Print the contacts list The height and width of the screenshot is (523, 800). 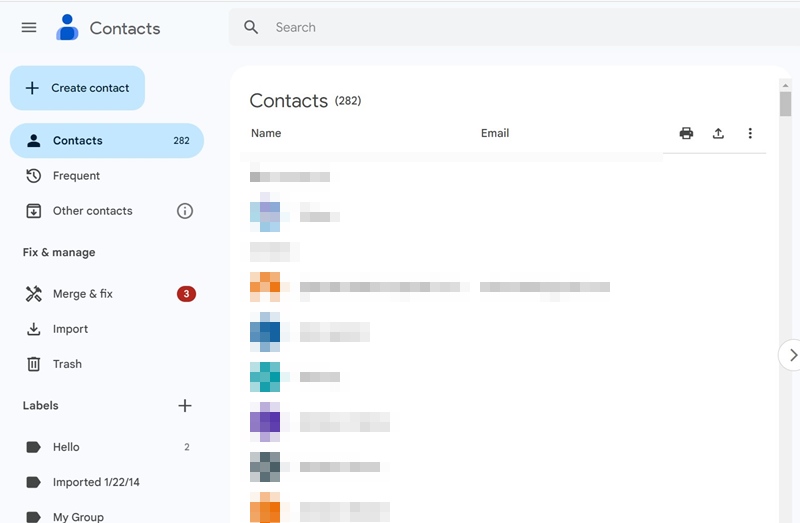pyautogui.click(x=686, y=133)
